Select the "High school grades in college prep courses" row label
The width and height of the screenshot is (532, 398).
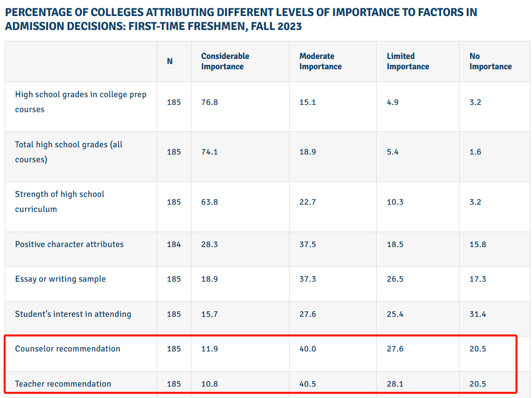pyautogui.click(x=81, y=102)
